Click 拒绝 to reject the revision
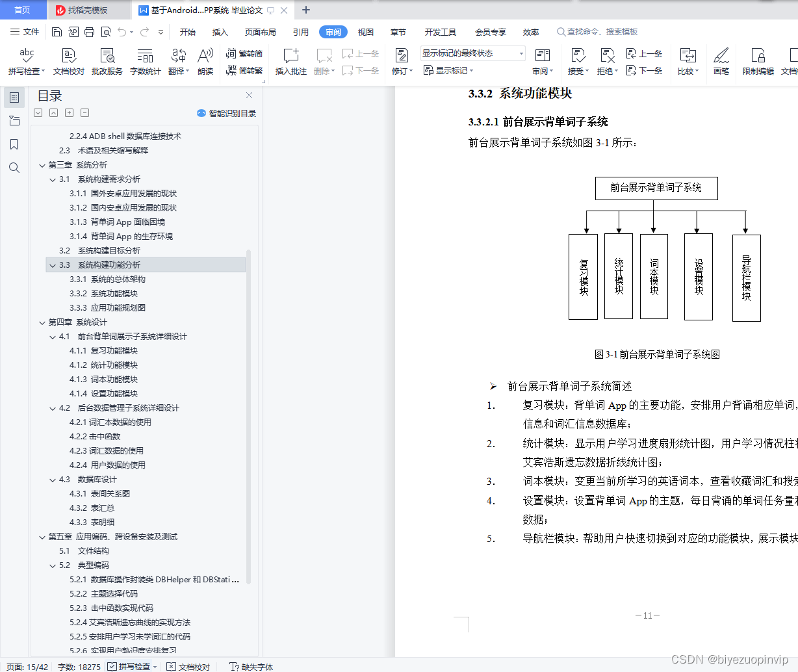798x672 pixels. click(605, 61)
